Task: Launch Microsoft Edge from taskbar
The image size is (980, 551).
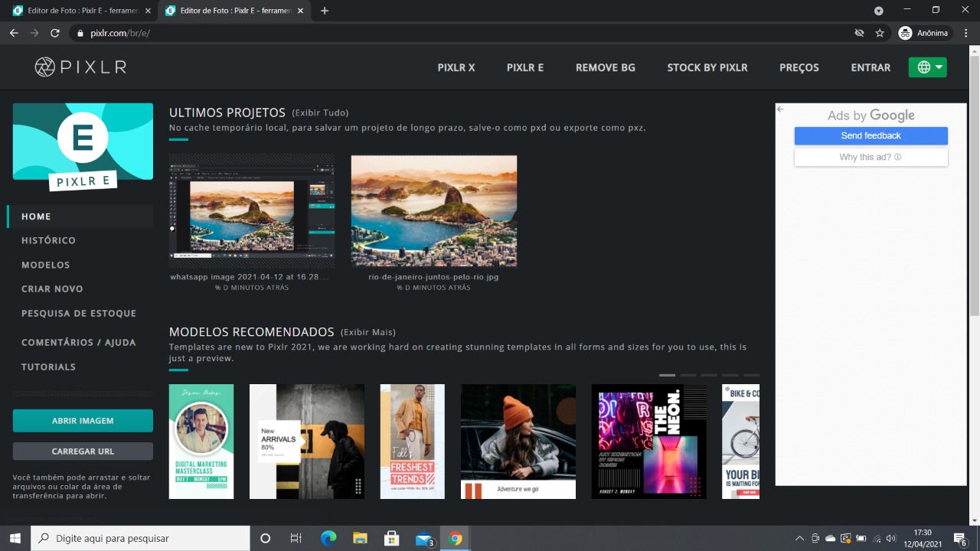Action: 328,538
